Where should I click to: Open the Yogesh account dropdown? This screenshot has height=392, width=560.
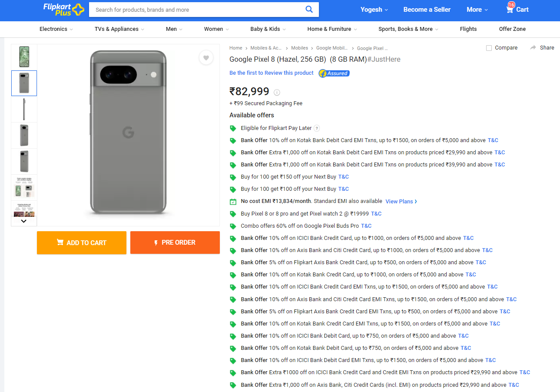click(x=374, y=10)
